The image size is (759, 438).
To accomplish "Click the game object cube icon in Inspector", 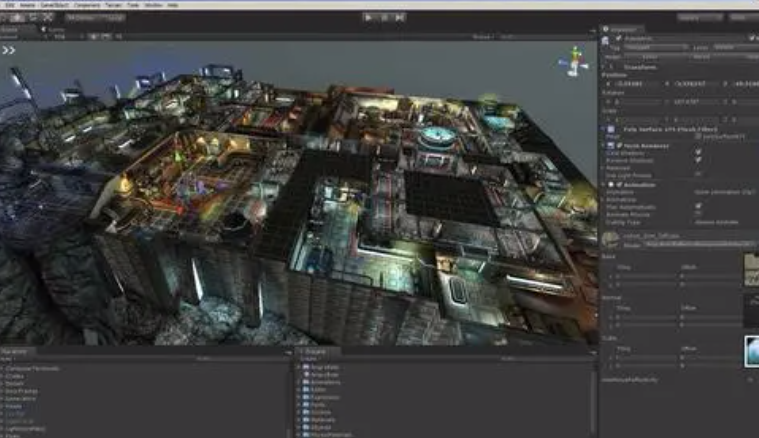I will coord(605,42).
